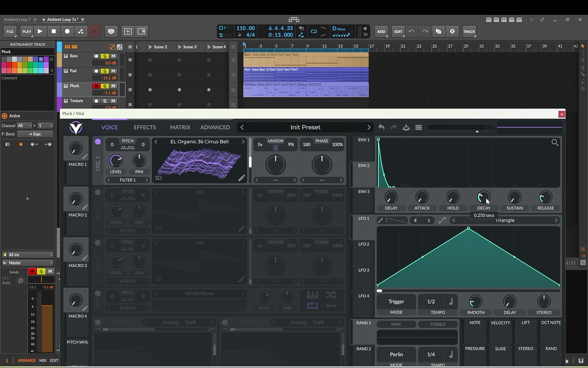
Task: Edit Macro 1 with its pencil icon
Action: [85, 157]
